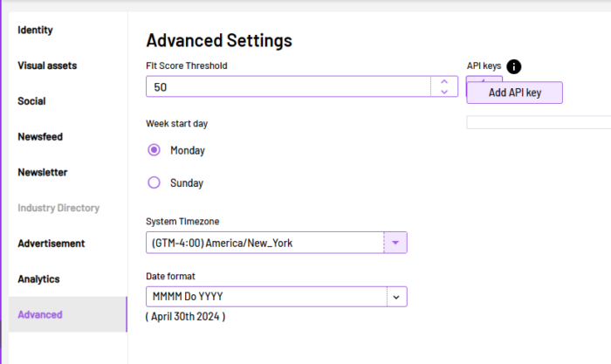Viewport: 611px width, 364px height.
Task: Expand the System Timezone dropdown arrow
Action: (395, 243)
